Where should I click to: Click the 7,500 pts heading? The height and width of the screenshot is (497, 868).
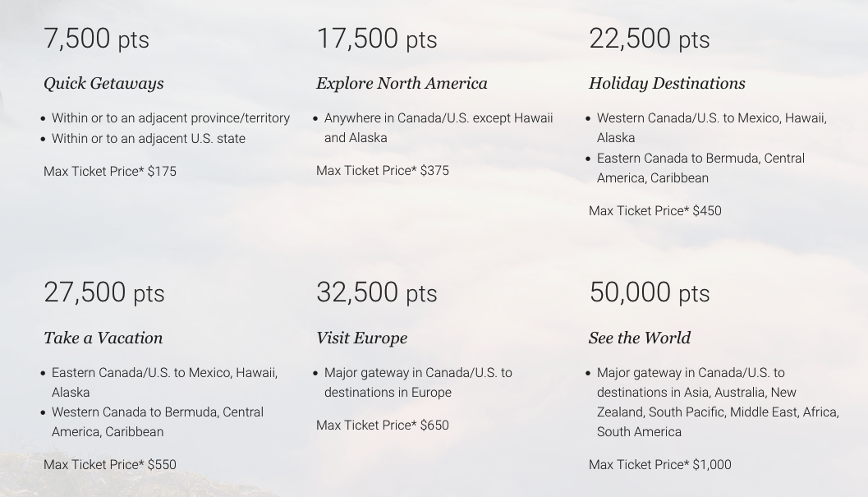coord(96,39)
